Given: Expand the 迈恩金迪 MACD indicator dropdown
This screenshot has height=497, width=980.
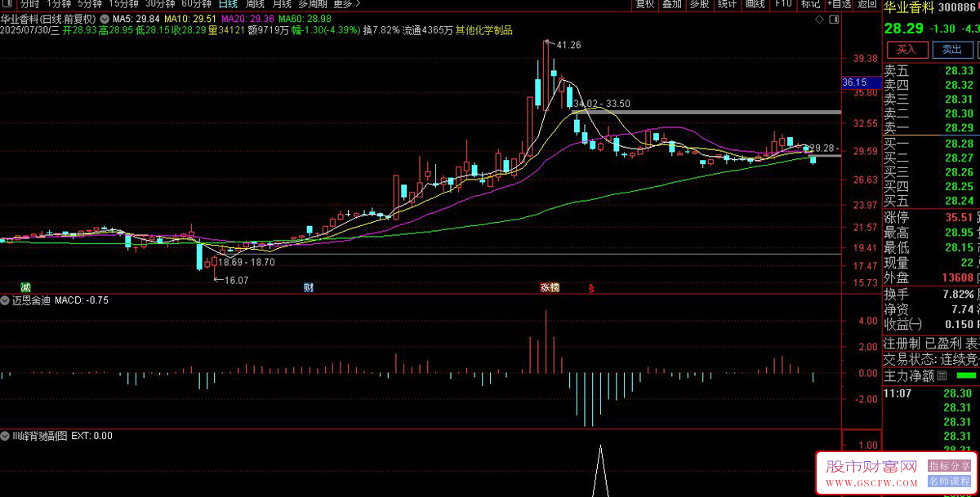Looking at the screenshot, I should point(6,300).
